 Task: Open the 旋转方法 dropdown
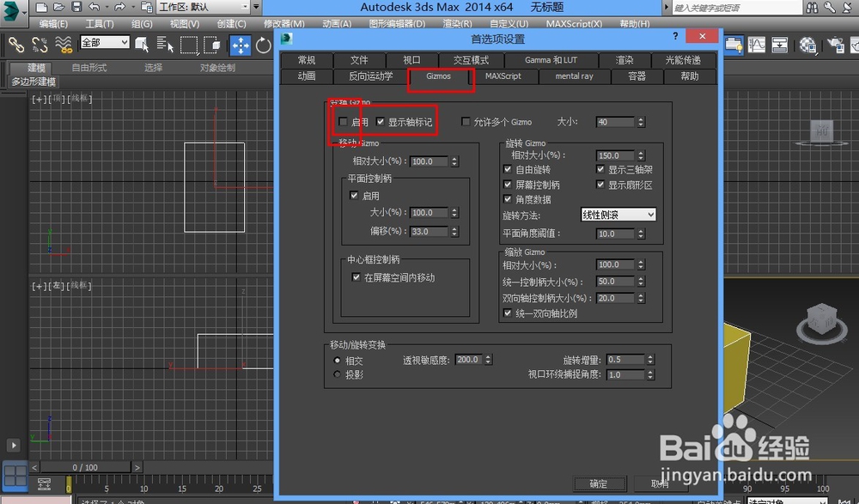coord(618,215)
